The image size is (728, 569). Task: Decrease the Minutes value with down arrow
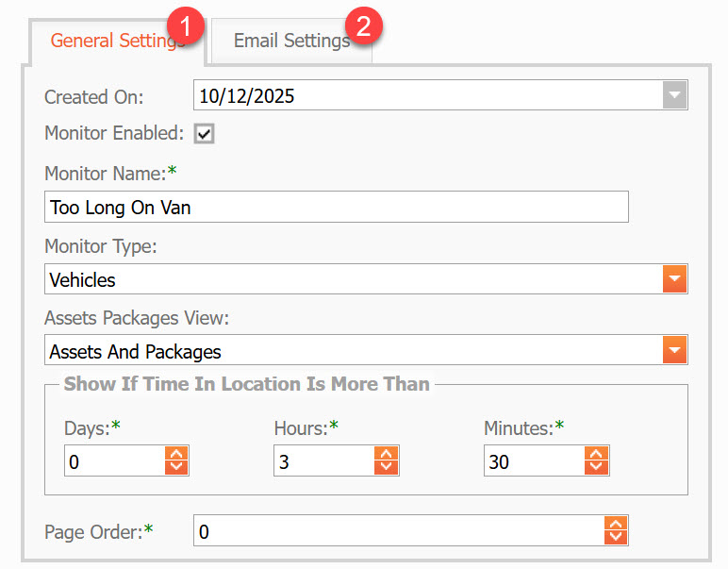coord(597,467)
